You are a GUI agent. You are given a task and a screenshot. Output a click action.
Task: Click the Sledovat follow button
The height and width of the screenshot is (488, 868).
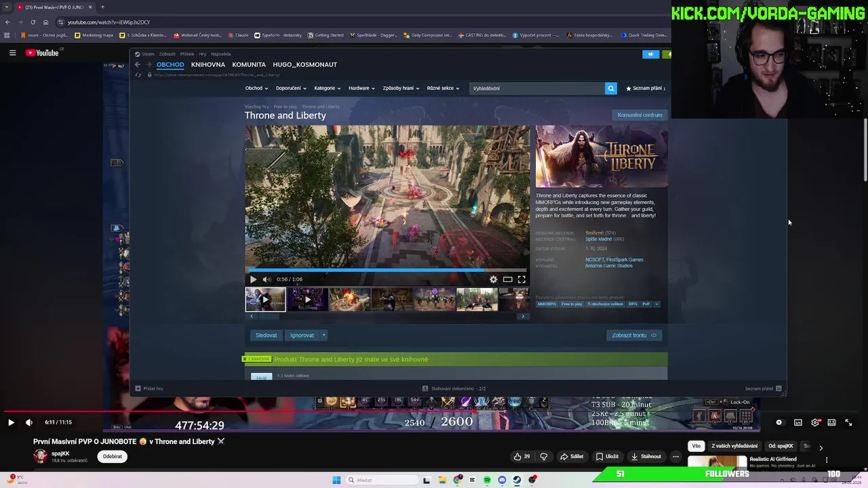tap(266, 335)
